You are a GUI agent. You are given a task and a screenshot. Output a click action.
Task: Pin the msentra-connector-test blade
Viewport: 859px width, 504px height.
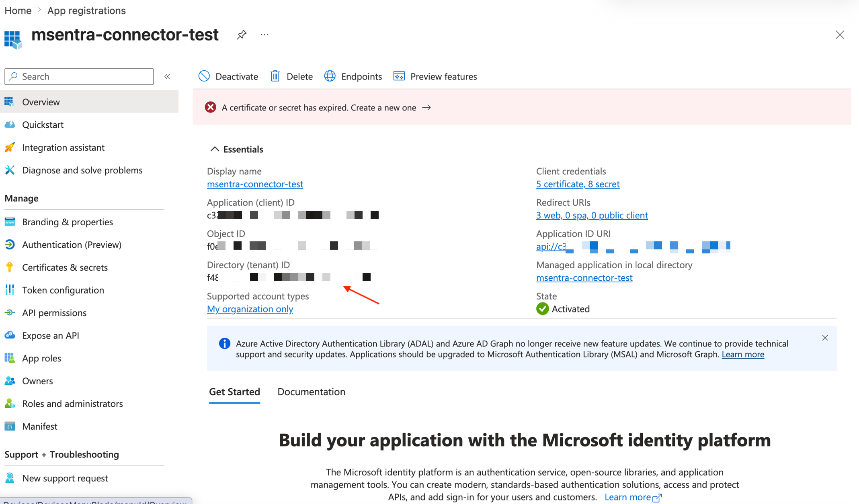(242, 35)
